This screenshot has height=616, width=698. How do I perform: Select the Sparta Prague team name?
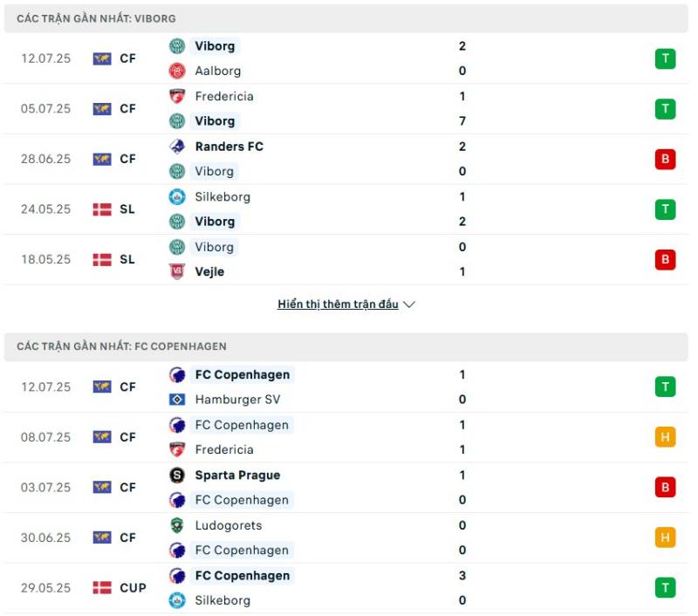[x=237, y=475]
